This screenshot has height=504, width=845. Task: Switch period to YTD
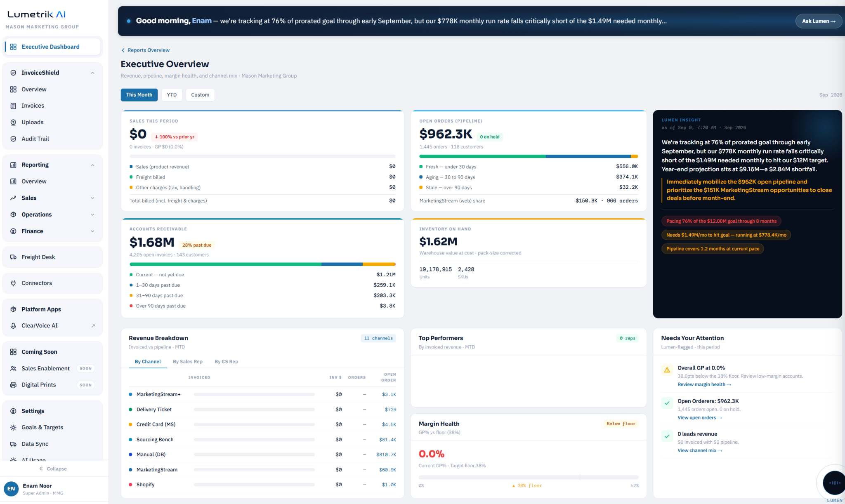coord(172,95)
